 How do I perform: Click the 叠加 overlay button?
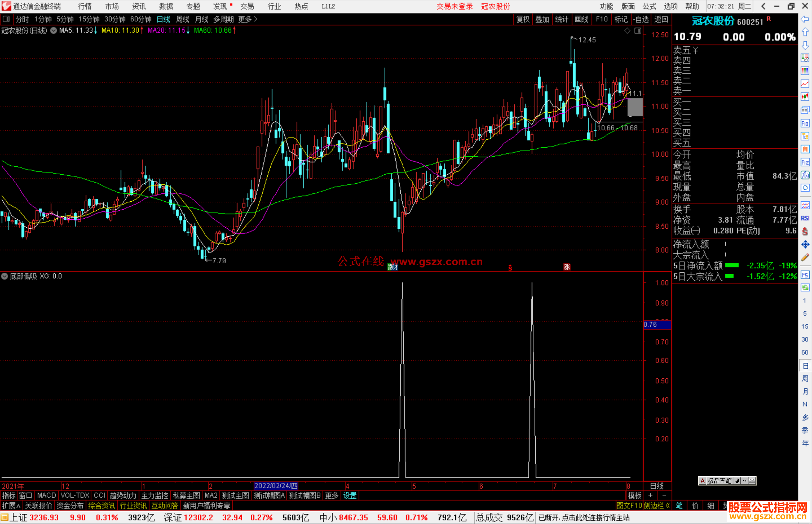click(x=542, y=19)
